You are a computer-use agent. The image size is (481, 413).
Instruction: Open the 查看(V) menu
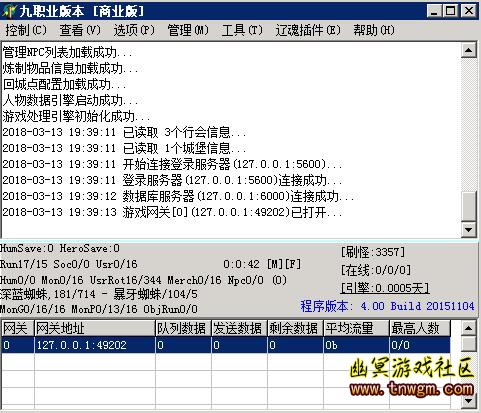pyautogui.click(x=80, y=30)
